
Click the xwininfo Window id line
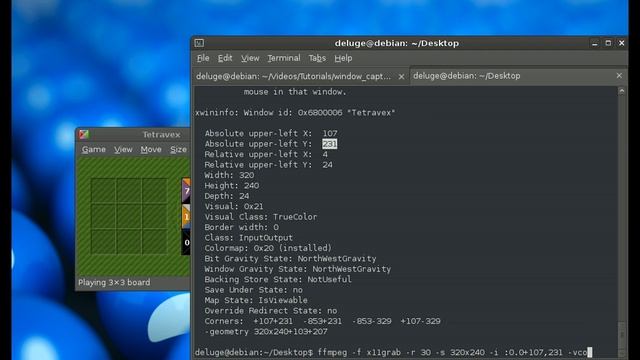295,113
